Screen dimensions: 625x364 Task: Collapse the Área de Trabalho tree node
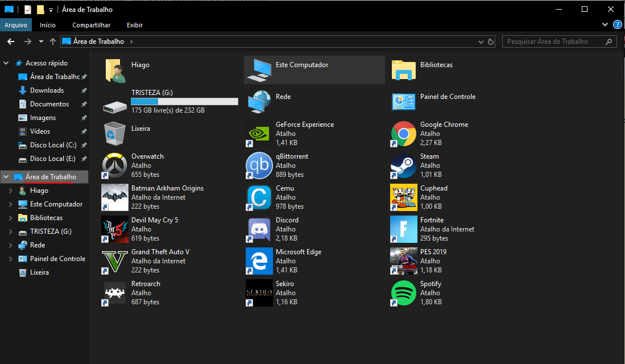click(x=6, y=177)
